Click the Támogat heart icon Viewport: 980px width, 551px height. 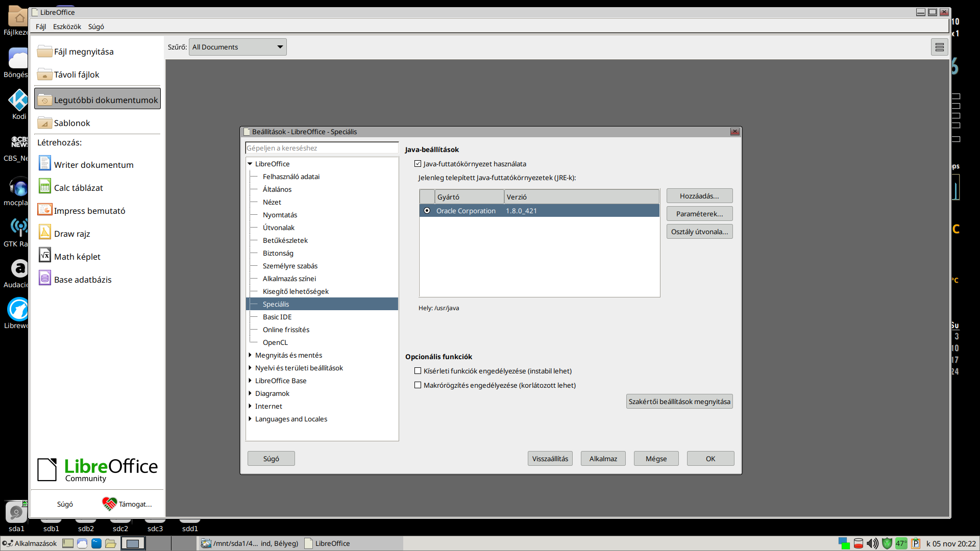pos(109,504)
